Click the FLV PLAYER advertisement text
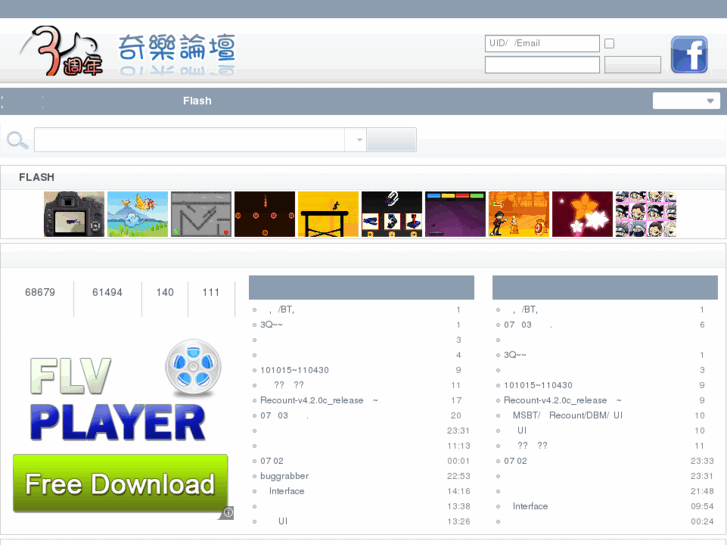Image resolution: width=727 pixels, height=545 pixels. (x=117, y=399)
